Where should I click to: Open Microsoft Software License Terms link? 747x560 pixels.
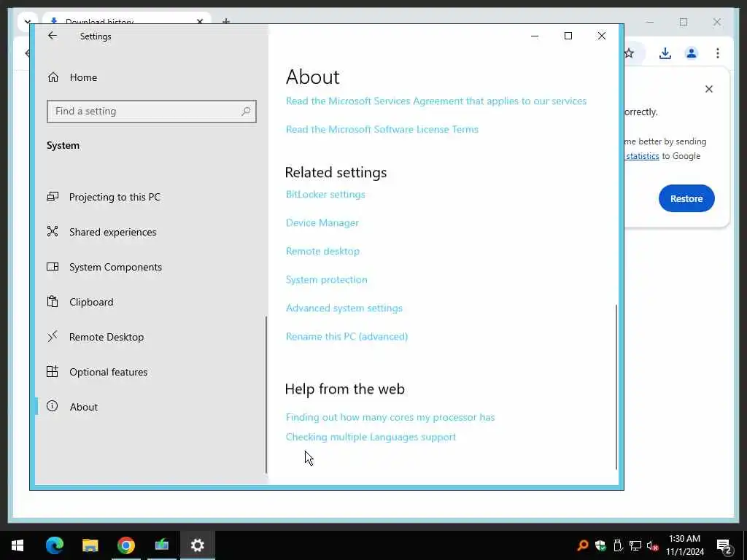(382, 129)
